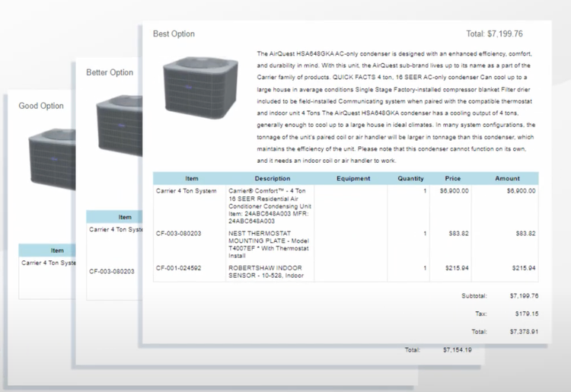Select item CF-001-024592
The image size is (571, 392).
(178, 268)
